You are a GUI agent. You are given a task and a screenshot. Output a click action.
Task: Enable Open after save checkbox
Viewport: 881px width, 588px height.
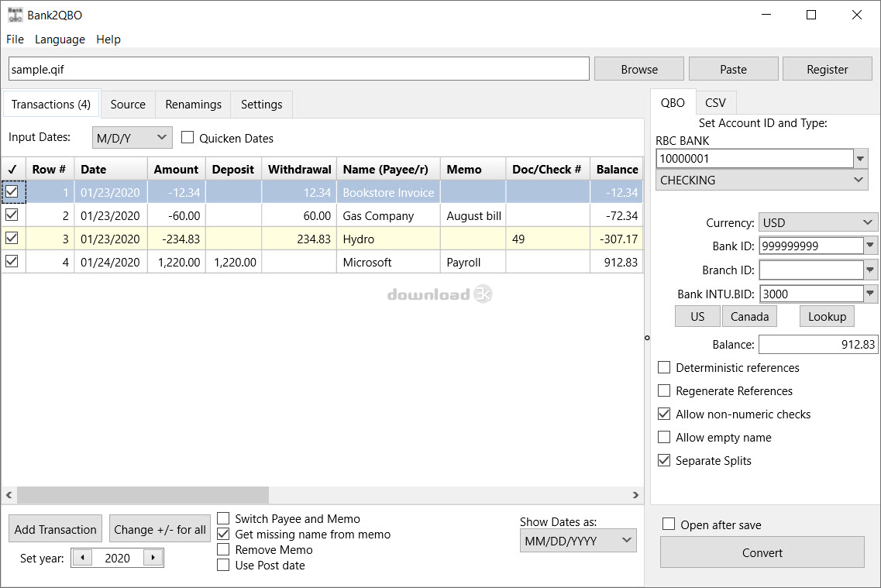point(669,524)
